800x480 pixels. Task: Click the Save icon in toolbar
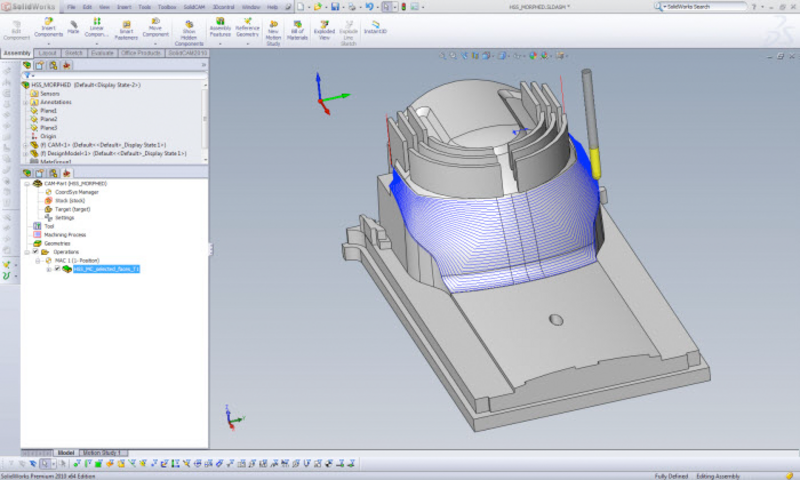point(335,7)
